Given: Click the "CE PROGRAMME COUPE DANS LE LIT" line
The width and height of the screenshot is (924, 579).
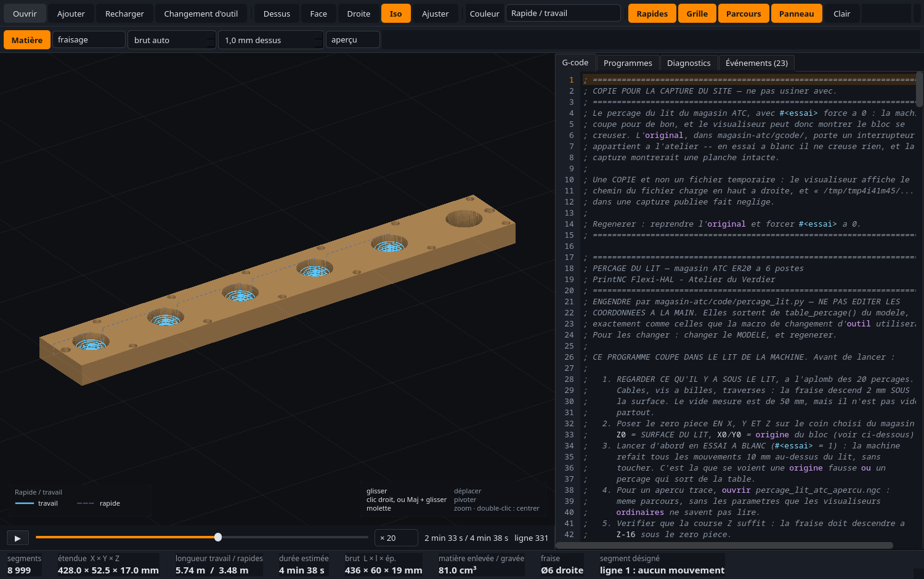Looking at the screenshot, I should [x=739, y=357].
